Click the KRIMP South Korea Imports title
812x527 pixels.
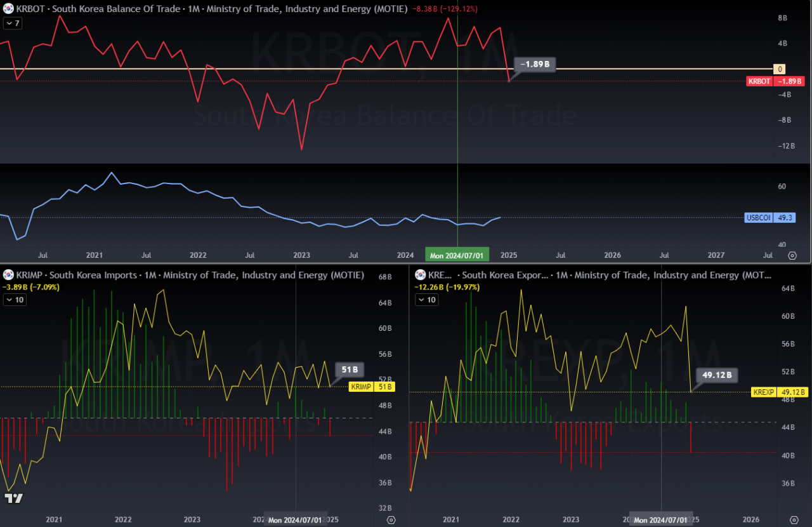tap(76, 275)
